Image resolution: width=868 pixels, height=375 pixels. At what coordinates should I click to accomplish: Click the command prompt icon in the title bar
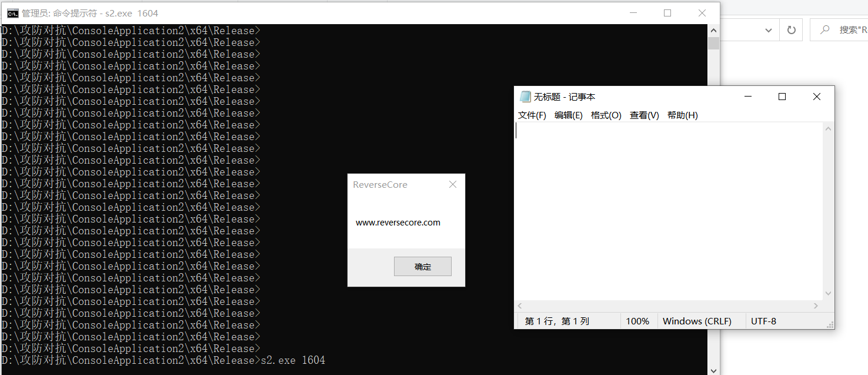[12, 12]
